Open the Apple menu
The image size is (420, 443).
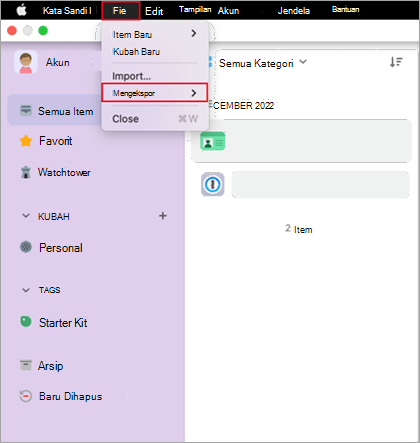click(x=22, y=10)
